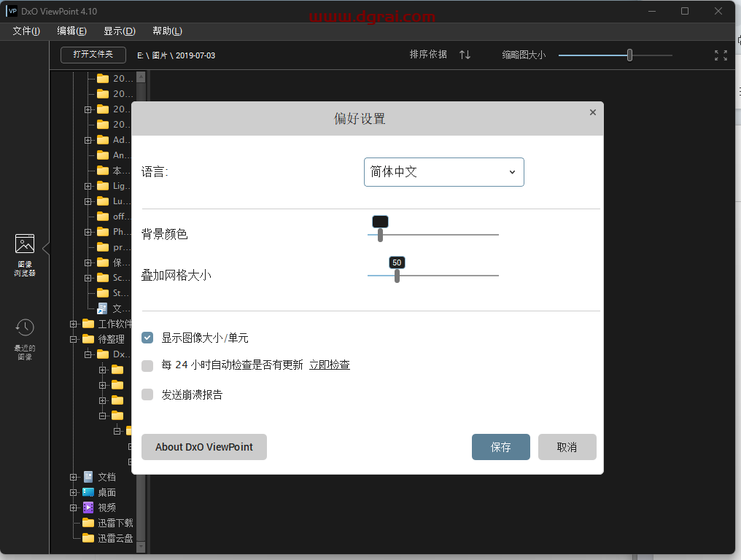Viewport: 741px width, 560px height.
Task: Click the Ph... folder icon
Action: 103,232
